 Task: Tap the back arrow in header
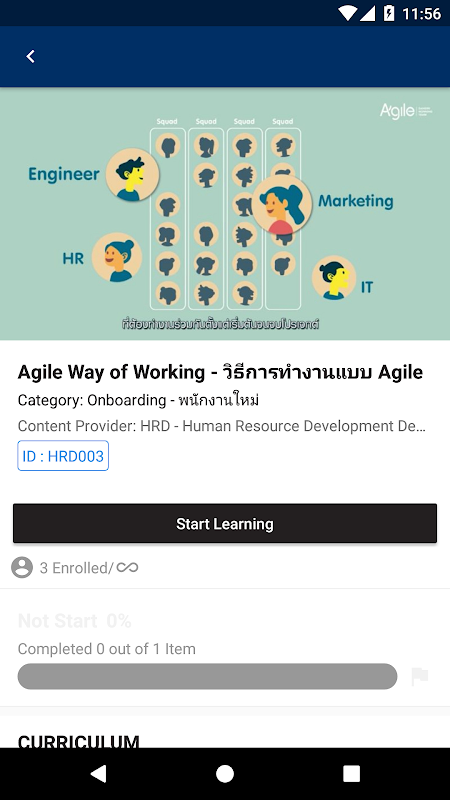tap(31, 56)
